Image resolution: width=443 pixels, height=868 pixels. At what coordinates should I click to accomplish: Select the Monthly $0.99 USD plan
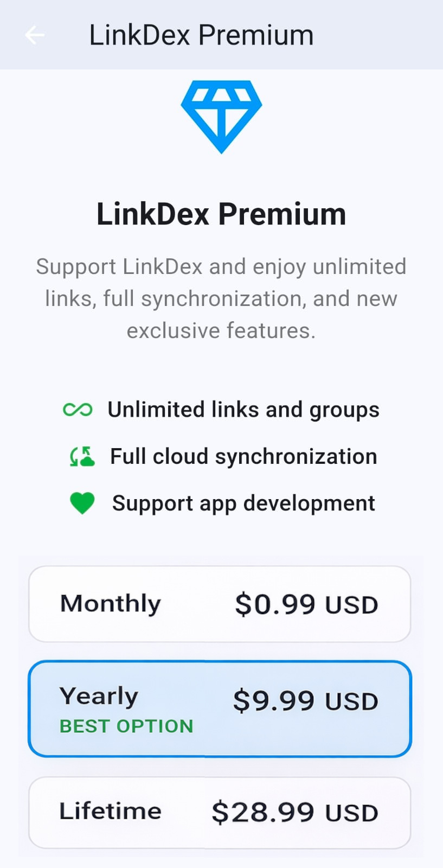[220, 604]
